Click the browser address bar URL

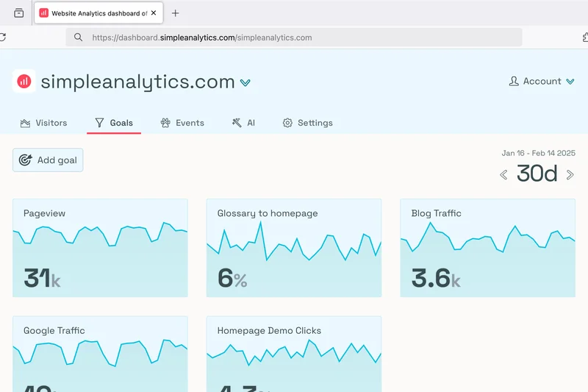pyautogui.click(x=201, y=38)
